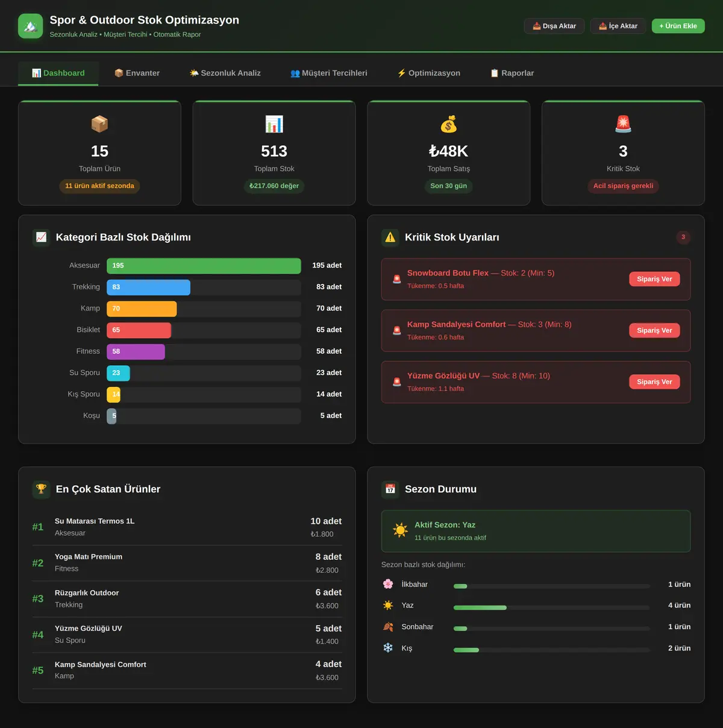This screenshot has width=723, height=728.
Task: Click the mountain app logo icon
Action: click(31, 26)
